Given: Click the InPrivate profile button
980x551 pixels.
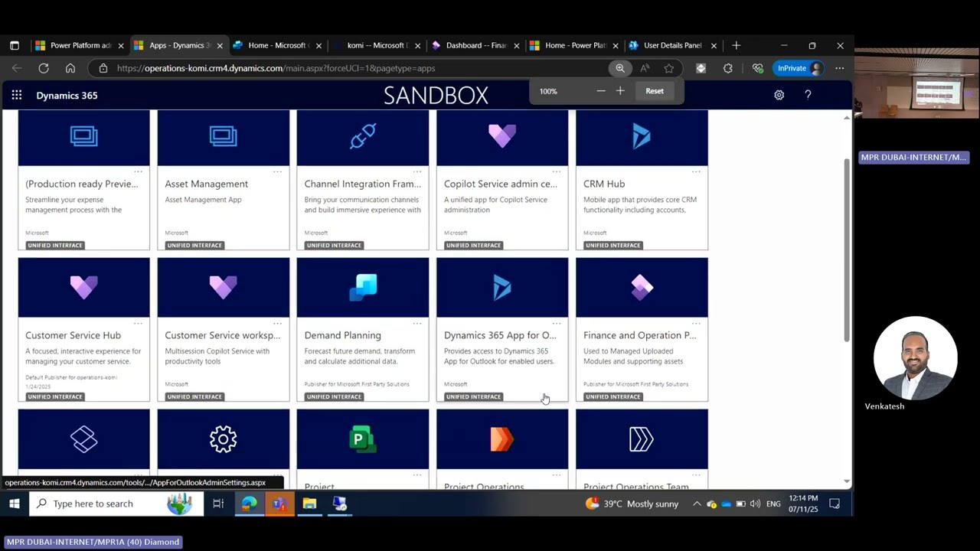Looking at the screenshot, I should pos(799,68).
